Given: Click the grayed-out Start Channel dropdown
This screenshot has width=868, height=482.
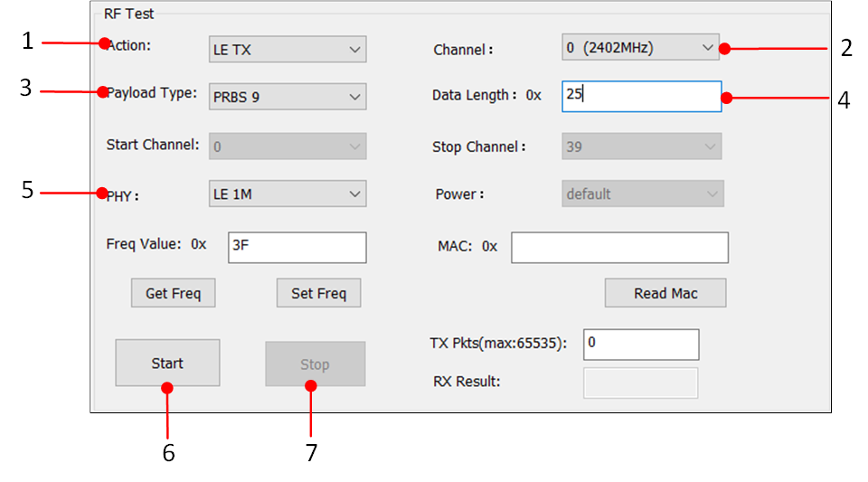Looking at the screenshot, I should 287,146.
